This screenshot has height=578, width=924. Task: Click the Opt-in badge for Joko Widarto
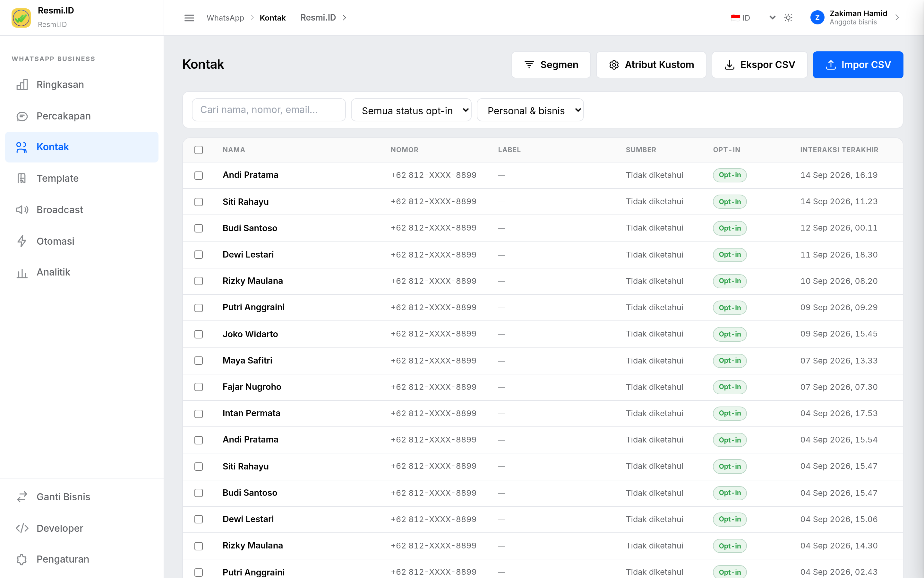tap(730, 334)
